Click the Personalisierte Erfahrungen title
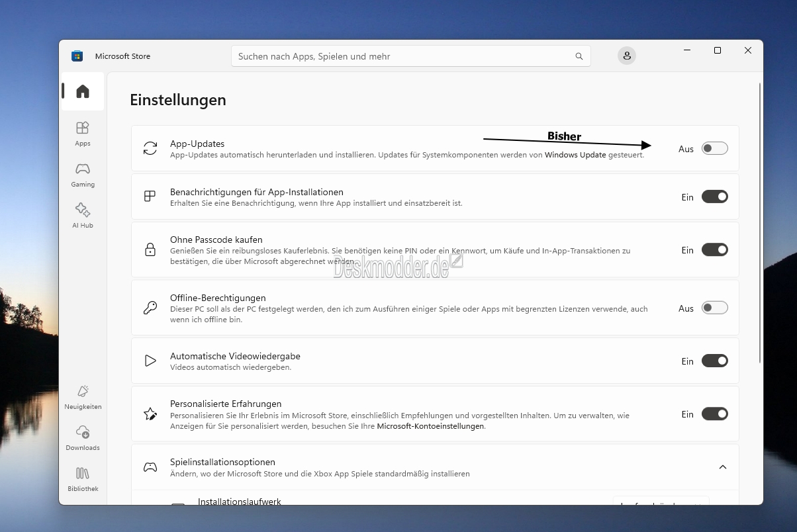The width and height of the screenshot is (797, 532). point(226,404)
